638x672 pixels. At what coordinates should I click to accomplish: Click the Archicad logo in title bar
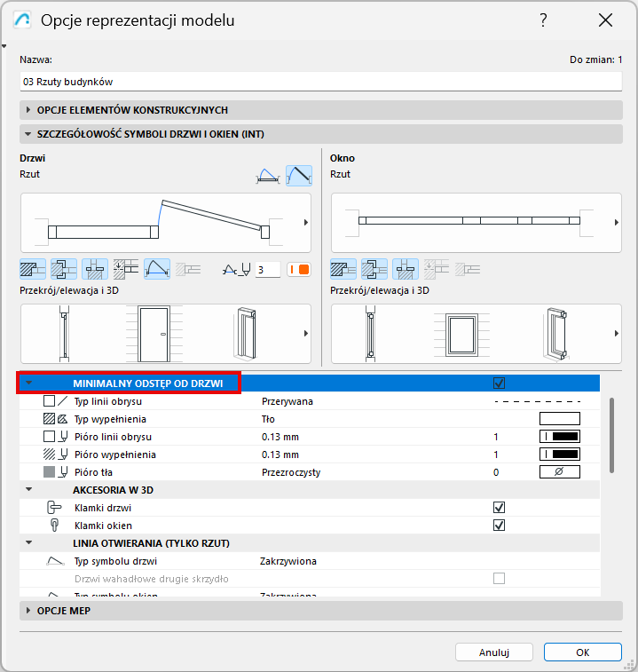pos(22,20)
